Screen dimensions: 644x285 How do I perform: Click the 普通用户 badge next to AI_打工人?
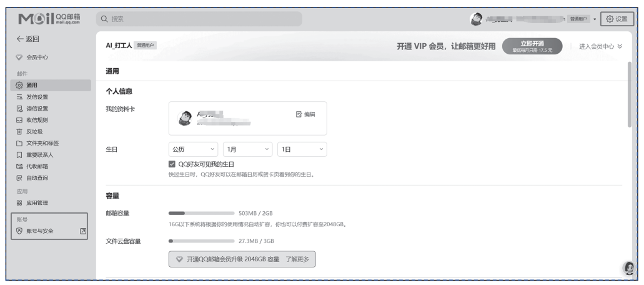click(x=146, y=46)
